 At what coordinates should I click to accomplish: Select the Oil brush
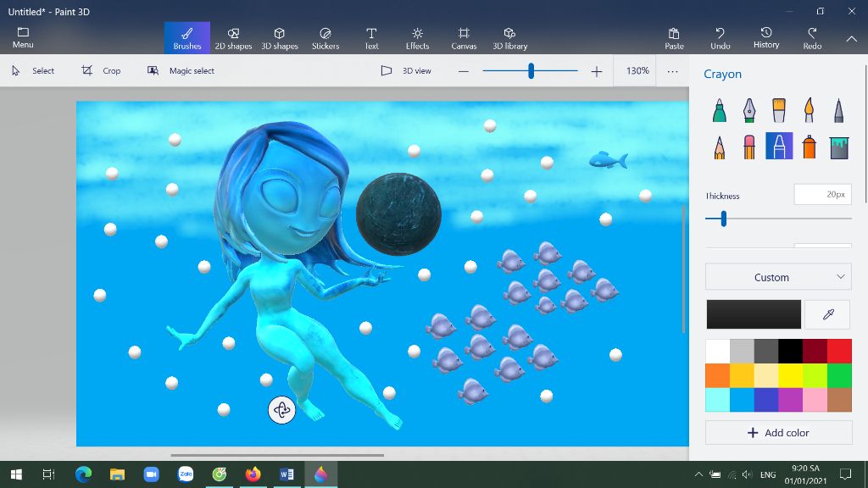click(779, 110)
